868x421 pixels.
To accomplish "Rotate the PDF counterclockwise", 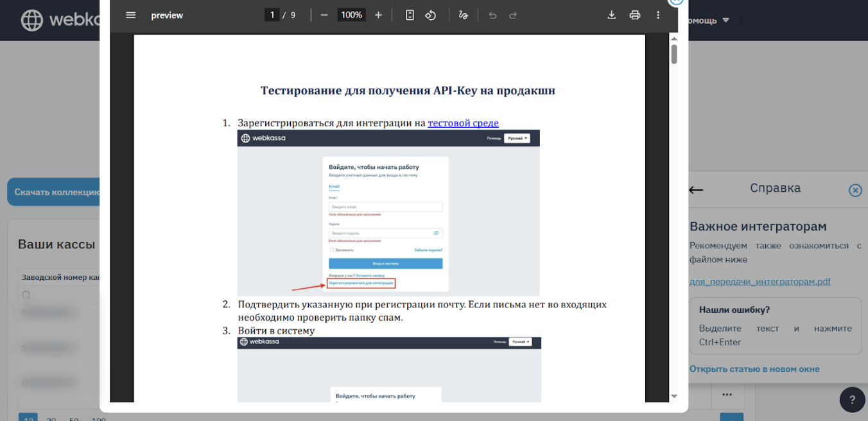I will pos(431,15).
